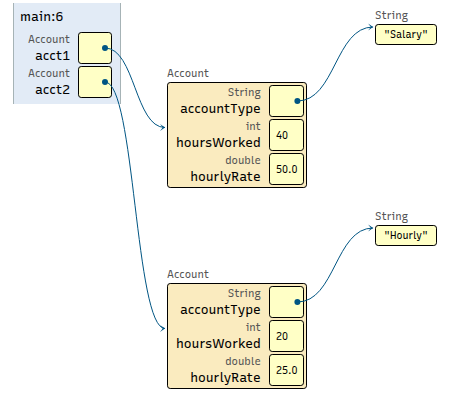
Task: Click the acct2 variable name
Action: tap(53, 90)
